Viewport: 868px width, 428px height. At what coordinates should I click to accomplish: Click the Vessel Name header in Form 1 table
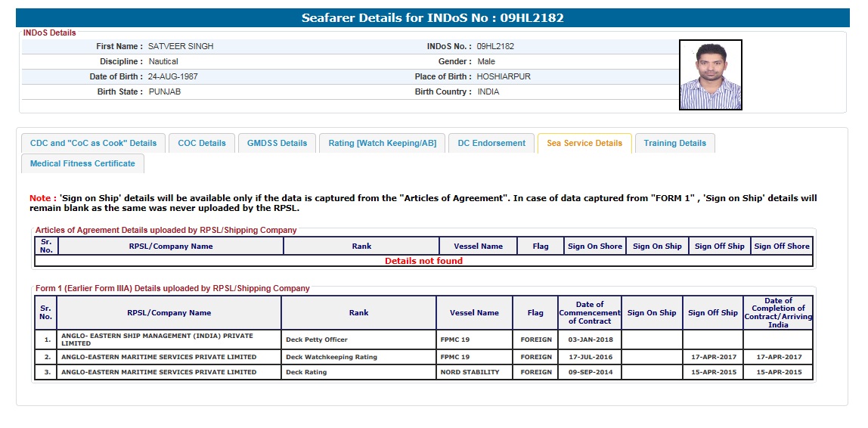coord(474,312)
